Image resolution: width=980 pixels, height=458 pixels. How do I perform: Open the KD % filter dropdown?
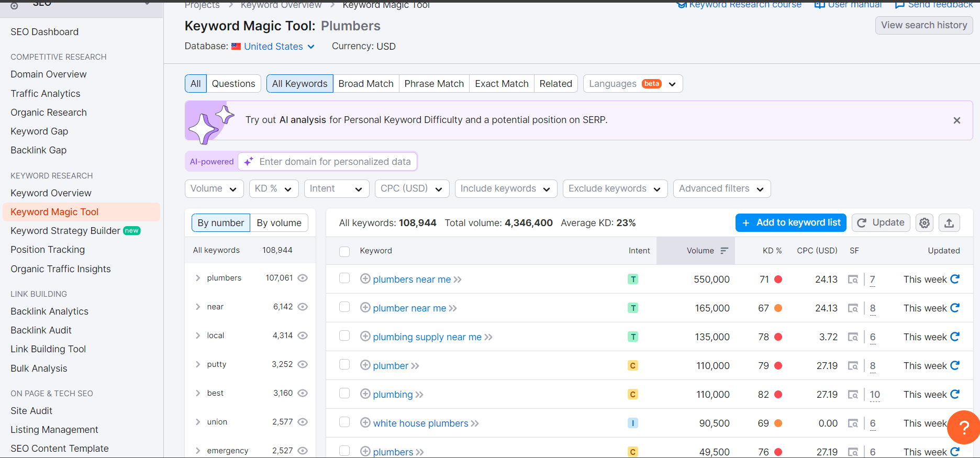(274, 188)
